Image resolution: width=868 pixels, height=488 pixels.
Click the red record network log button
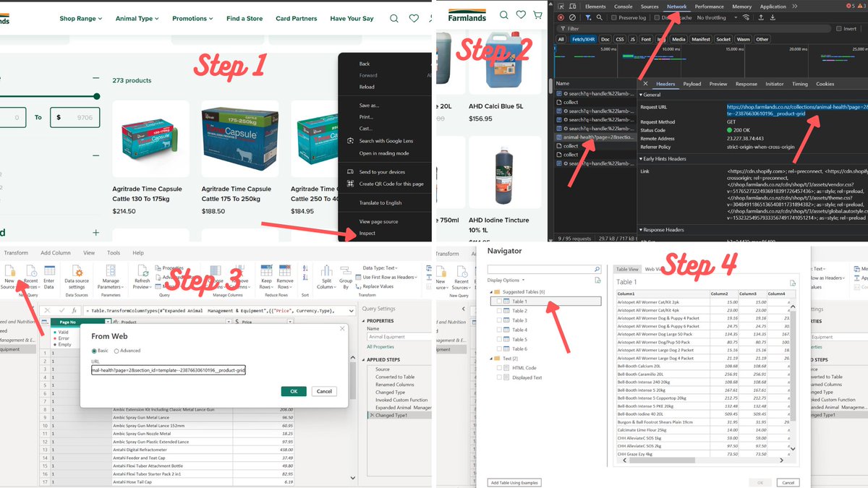[x=561, y=17]
